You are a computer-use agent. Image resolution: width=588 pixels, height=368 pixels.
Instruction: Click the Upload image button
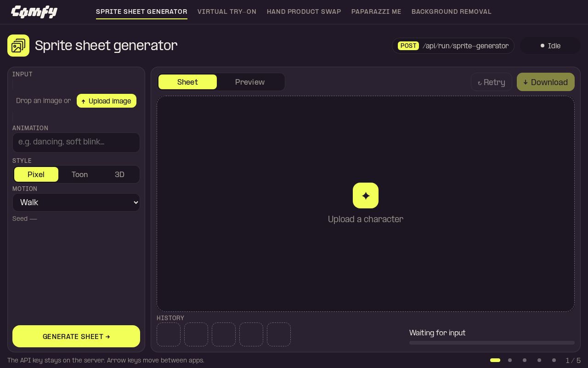(x=107, y=101)
